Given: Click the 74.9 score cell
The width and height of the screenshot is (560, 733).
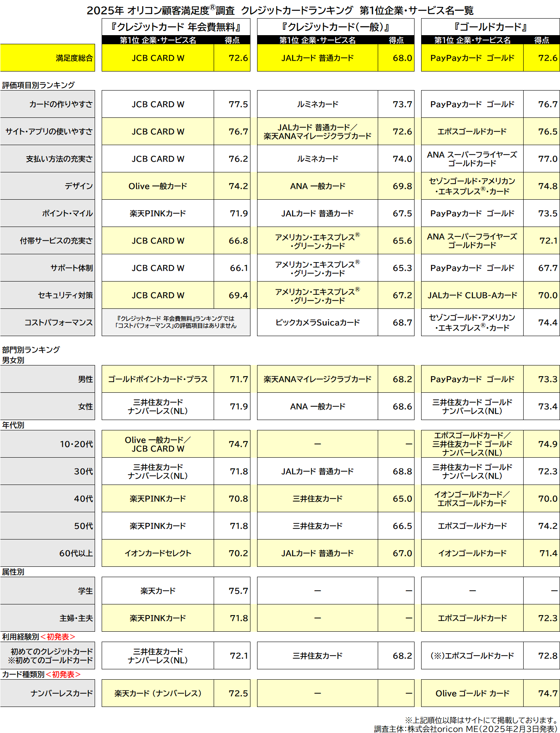Looking at the screenshot, I should (x=541, y=444).
